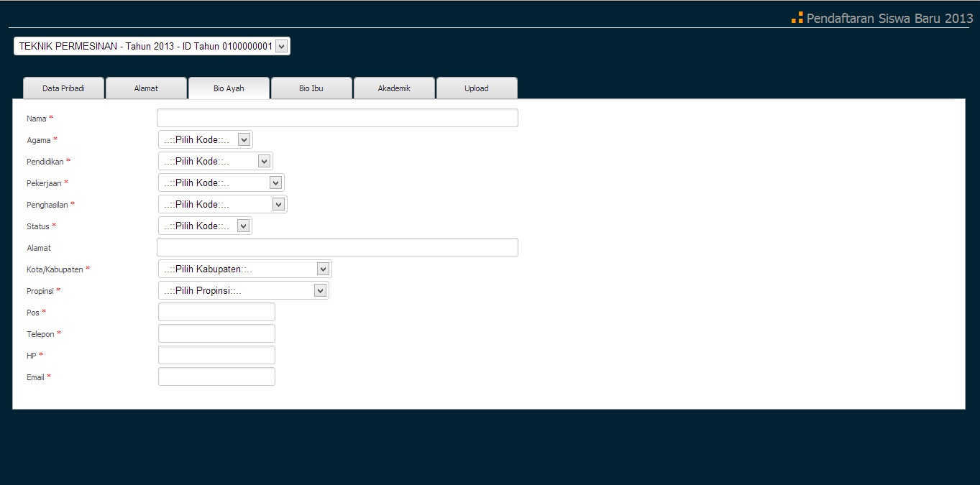Image resolution: width=980 pixels, height=485 pixels.
Task: Choose from the Penghasilan dropdown
Action: (223, 204)
